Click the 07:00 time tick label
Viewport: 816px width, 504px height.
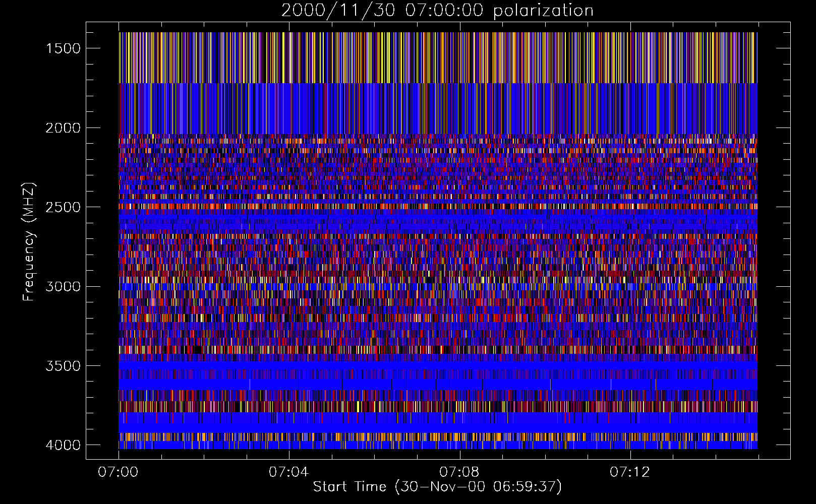pos(118,472)
